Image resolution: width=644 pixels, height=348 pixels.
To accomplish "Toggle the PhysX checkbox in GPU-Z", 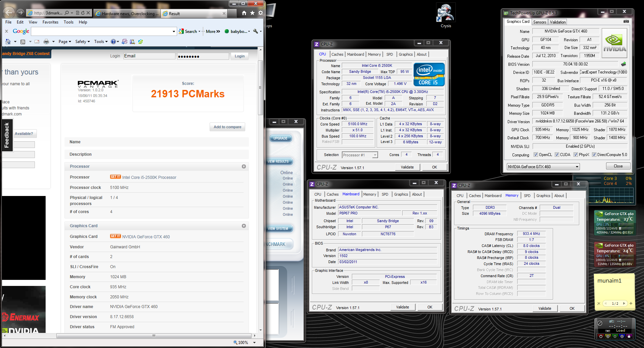I will pyautogui.click(x=576, y=155).
